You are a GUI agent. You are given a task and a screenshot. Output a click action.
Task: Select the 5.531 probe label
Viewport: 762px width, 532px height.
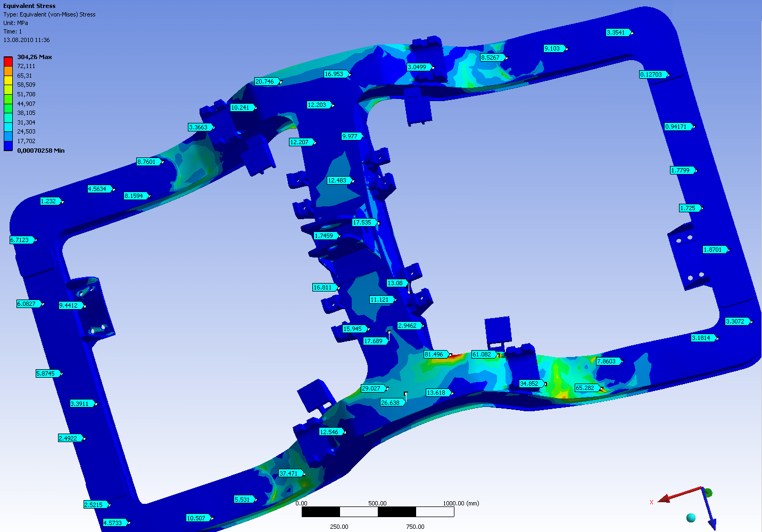tap(244, 500)
